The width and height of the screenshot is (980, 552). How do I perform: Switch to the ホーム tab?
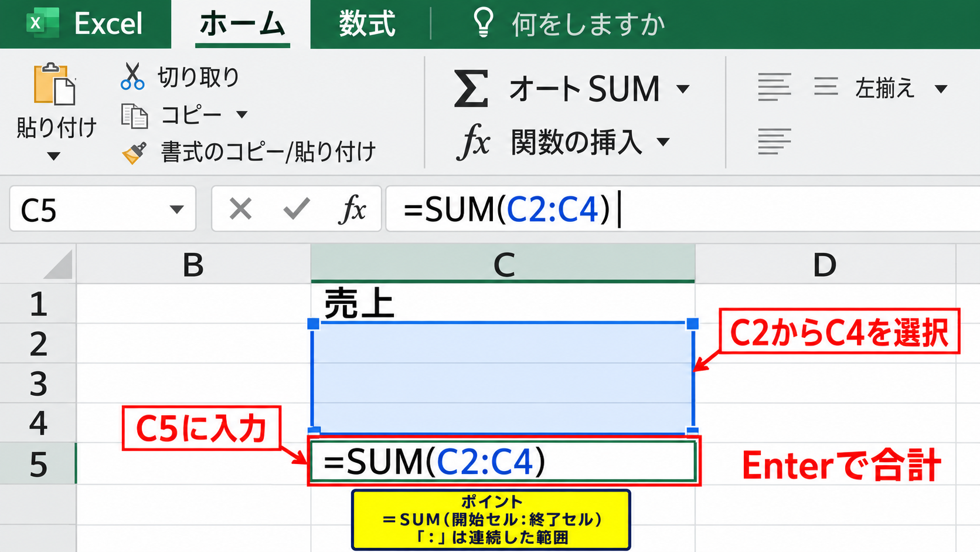pos(242,24)
